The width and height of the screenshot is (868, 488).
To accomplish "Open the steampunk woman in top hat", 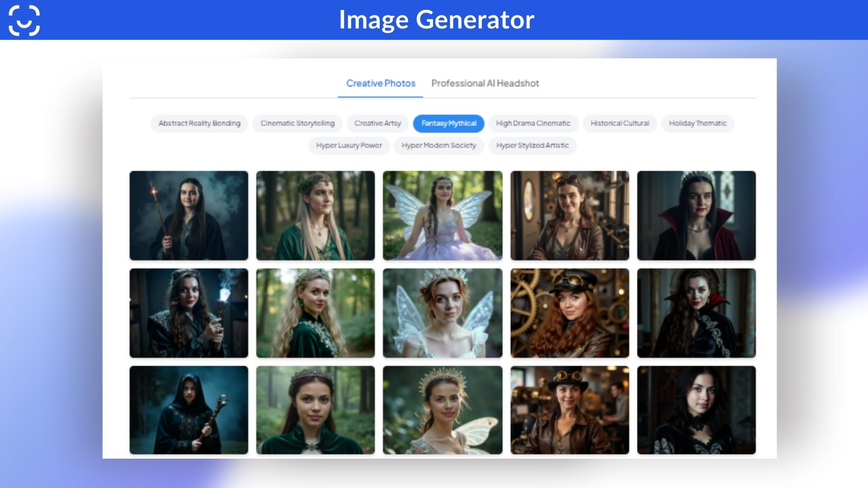I will pyautogui.click(x=570, y=410).
